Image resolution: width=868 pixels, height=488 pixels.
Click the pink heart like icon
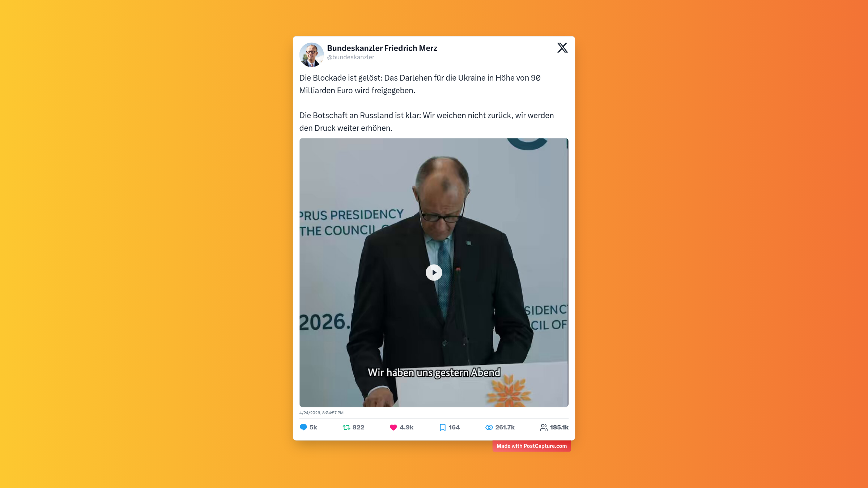point(393,427)
